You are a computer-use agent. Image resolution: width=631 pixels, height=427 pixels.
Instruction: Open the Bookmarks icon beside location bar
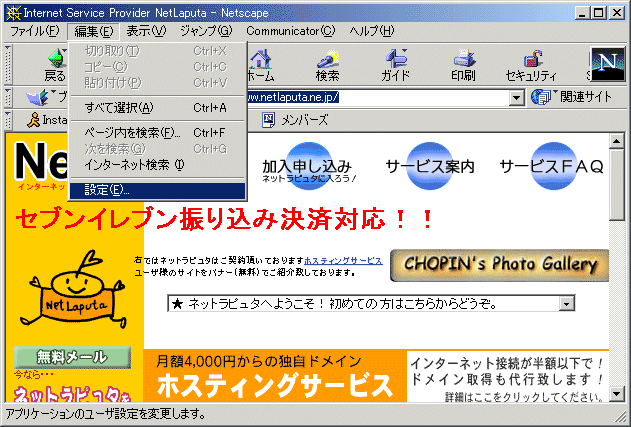40,97
